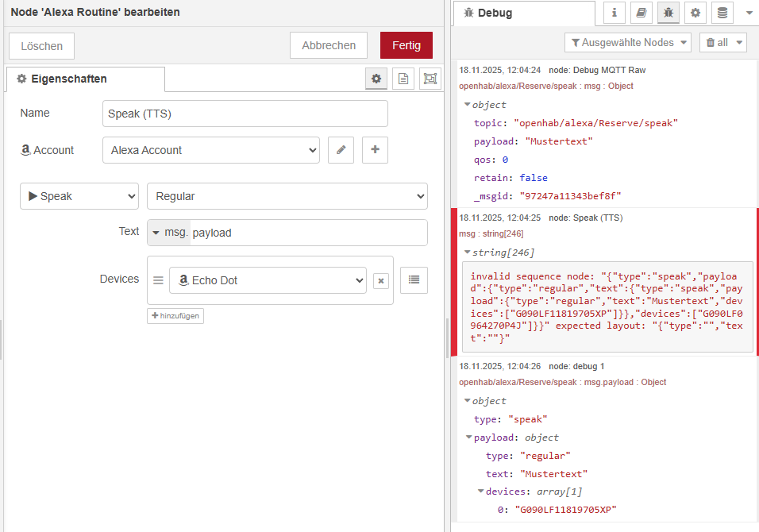Click the Fertig button

(406, 45)
